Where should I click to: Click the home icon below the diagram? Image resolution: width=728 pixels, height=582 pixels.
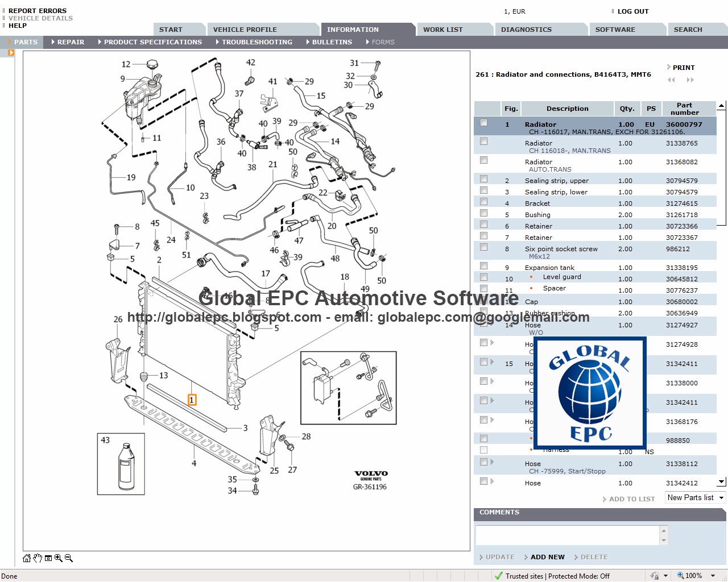pyautogui.click(x=27, y=558)
